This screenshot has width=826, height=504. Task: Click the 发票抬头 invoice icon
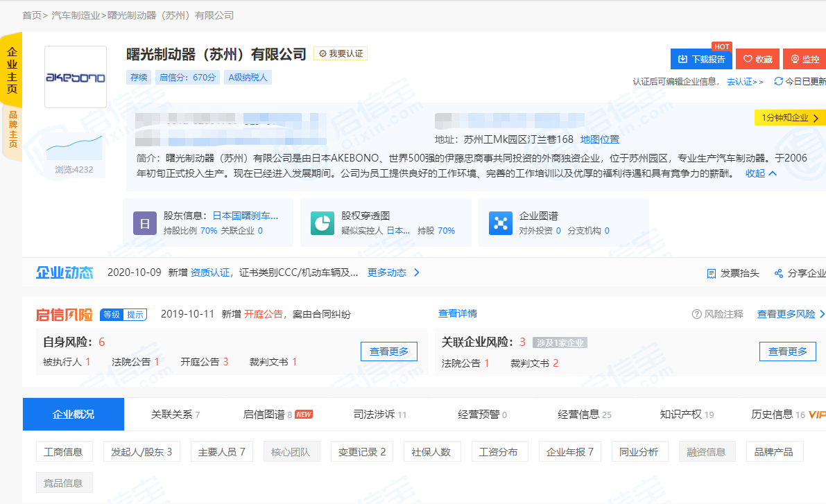(x=711, y=273)
